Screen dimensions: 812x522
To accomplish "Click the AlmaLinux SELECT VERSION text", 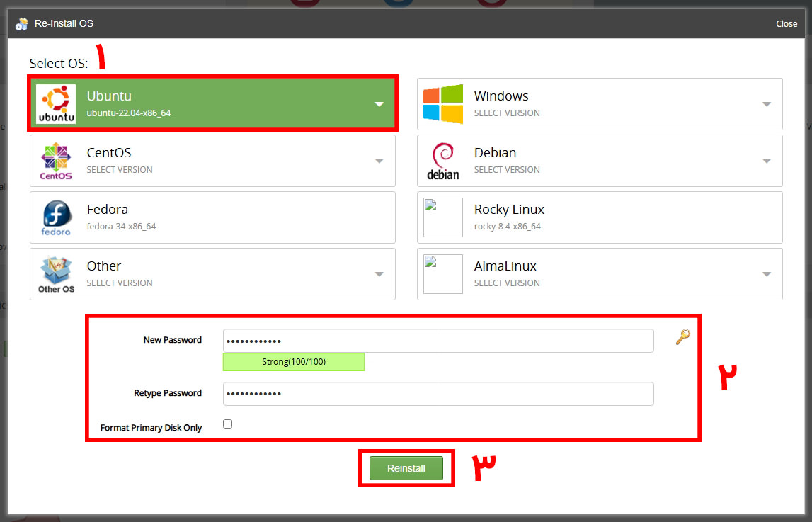I will [x=507, y=283].
